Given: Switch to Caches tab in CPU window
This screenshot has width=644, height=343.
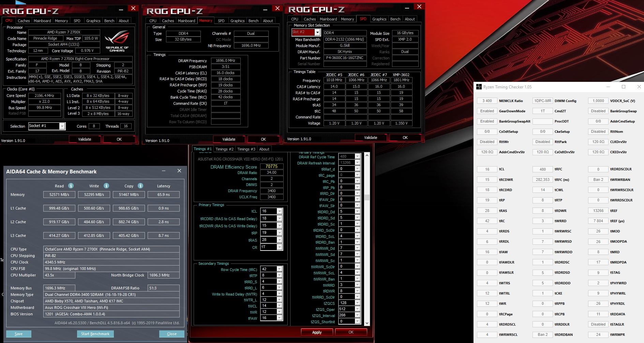Looking at the screenshot, I should (x=24, y=21).
